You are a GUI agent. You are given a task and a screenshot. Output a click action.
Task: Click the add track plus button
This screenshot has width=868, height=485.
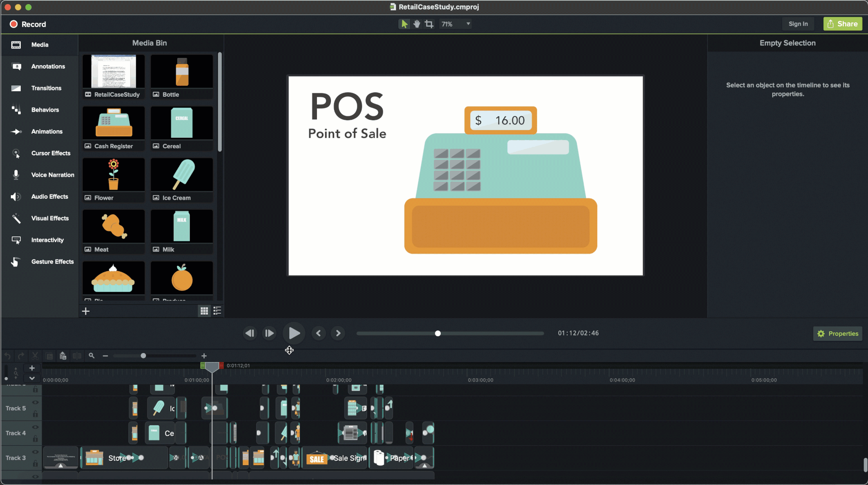(x=32, y=368)
